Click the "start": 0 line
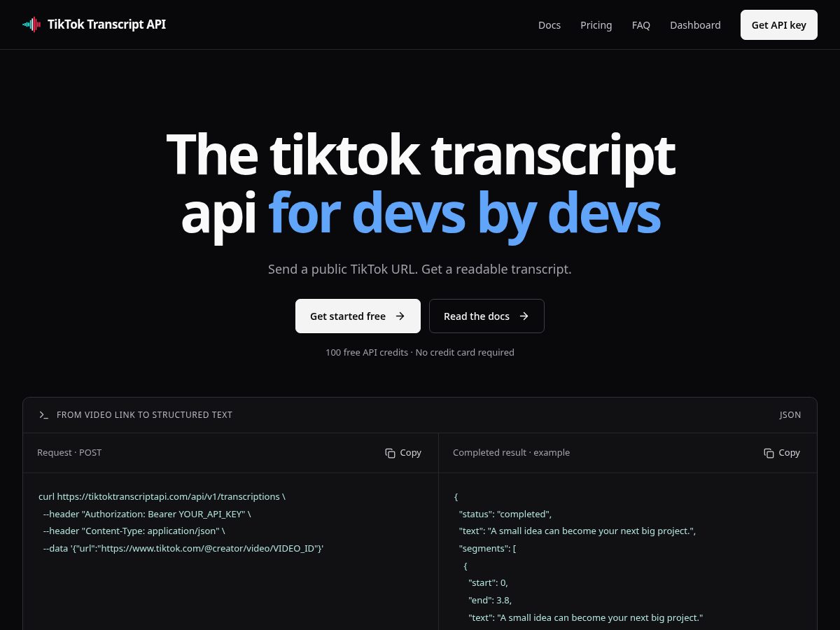 488,582
